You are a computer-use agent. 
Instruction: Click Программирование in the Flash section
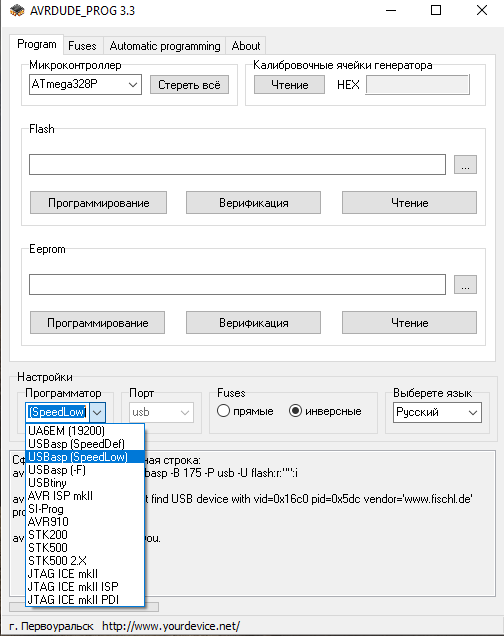click(x=99, y=202)
